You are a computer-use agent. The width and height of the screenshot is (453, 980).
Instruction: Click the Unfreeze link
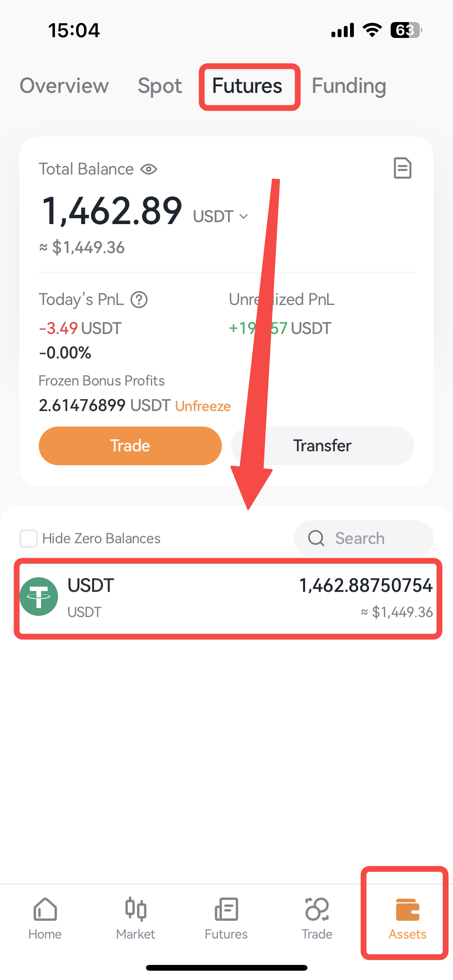(x=203, y=406)
